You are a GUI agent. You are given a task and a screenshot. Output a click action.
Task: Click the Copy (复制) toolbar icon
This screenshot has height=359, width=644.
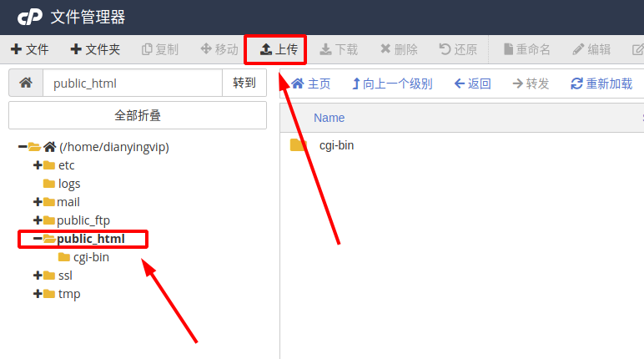(x=147, y=50)
